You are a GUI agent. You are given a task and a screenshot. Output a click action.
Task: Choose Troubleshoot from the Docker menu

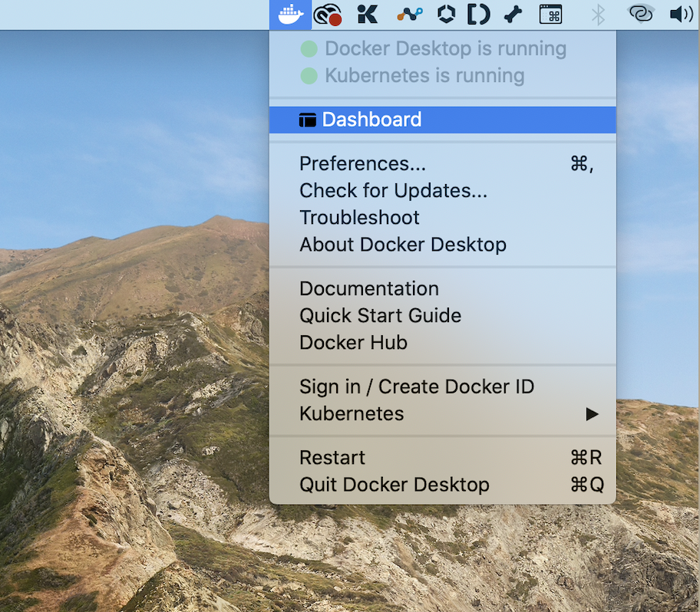pos(359,218)
